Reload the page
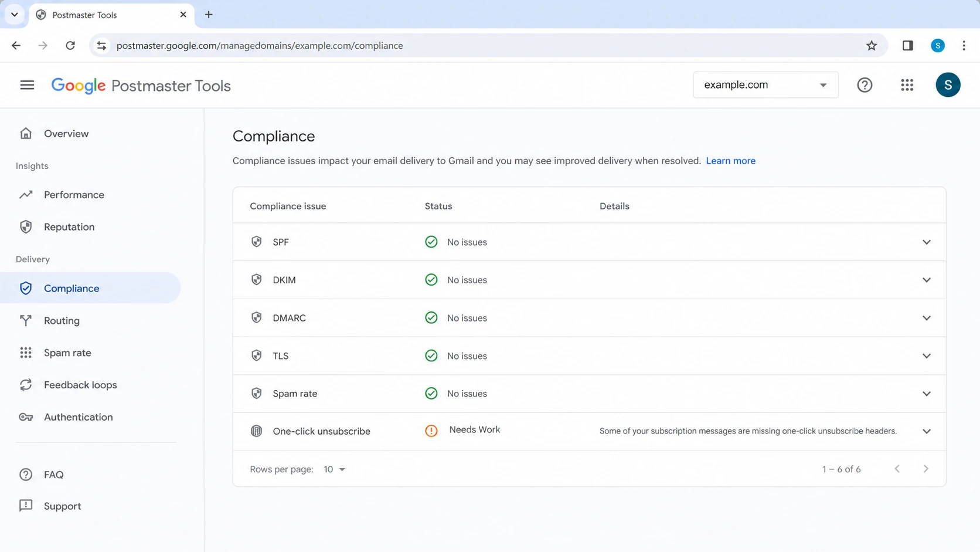Image resolution: width=980 pixels, height=552 pixels. click(x=70, y=46)
